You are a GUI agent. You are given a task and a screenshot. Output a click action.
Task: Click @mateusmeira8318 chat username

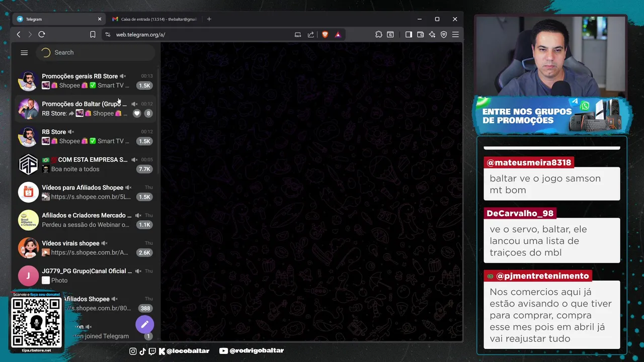(529, 162)
